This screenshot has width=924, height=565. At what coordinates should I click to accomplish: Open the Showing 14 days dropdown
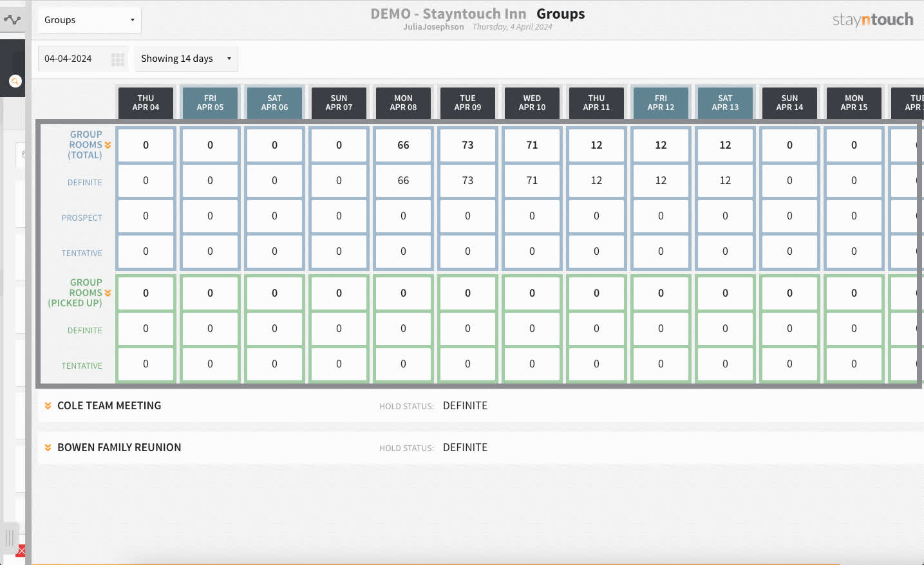186,59
